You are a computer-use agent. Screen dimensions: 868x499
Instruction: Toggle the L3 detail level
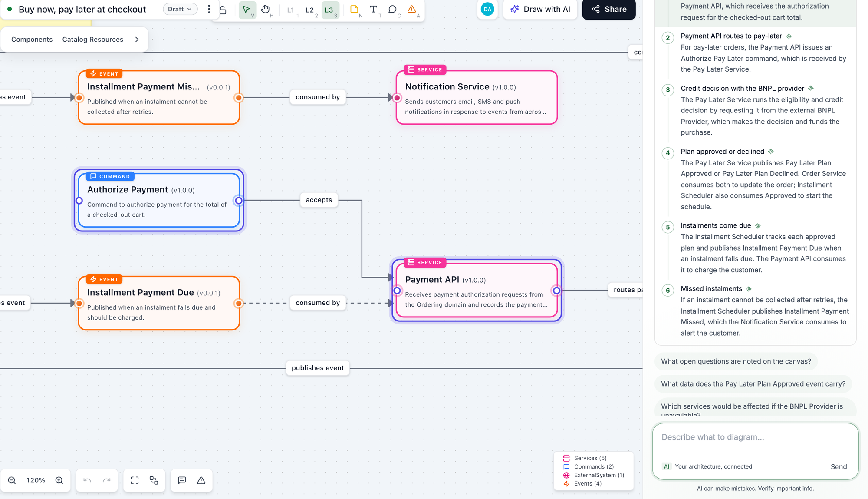pos(329,10)
